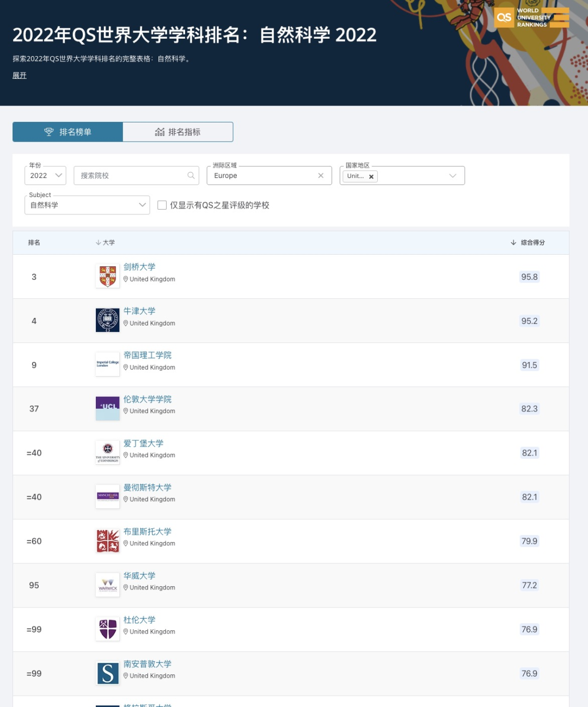Viewport: 588px width, 707px height.
Task: Click the 排名 column header
Action: point(34,243)
